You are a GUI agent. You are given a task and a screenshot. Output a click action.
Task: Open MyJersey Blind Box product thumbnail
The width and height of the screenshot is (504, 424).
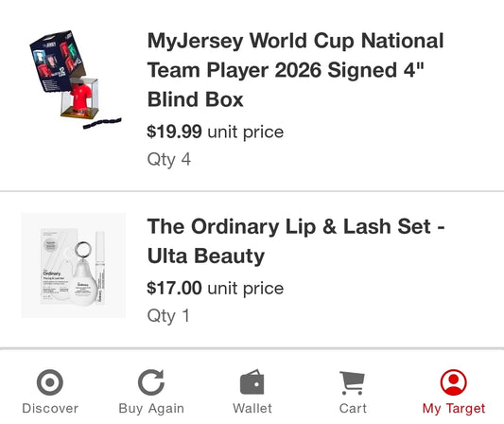point(76,79)
